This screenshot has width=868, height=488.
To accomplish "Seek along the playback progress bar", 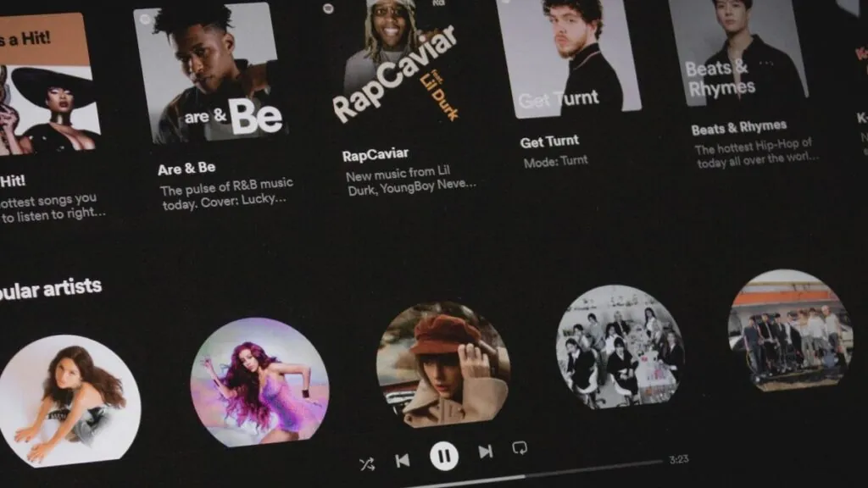I will [x=534, y=473].
